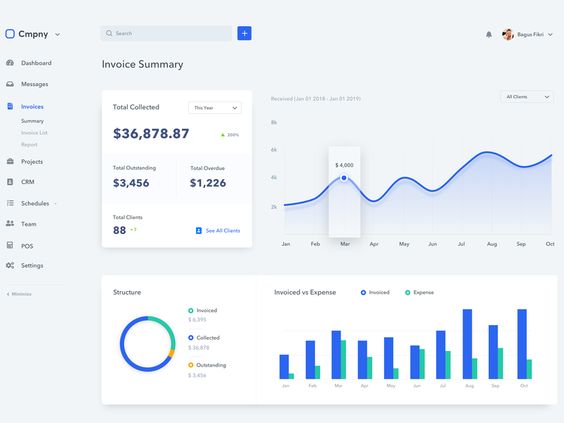The image size is (564, 423).
Task: Click the Cmpny logo icon
Action: click(x=10, y=34)
